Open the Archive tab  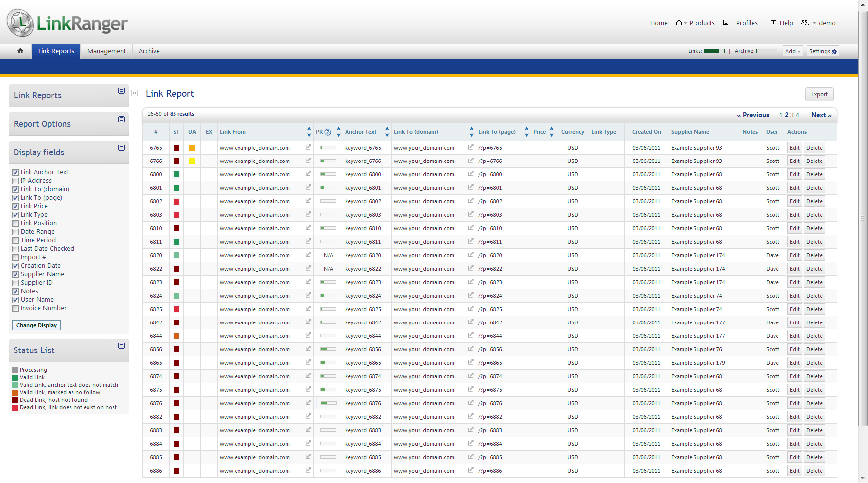pos(149,51)
